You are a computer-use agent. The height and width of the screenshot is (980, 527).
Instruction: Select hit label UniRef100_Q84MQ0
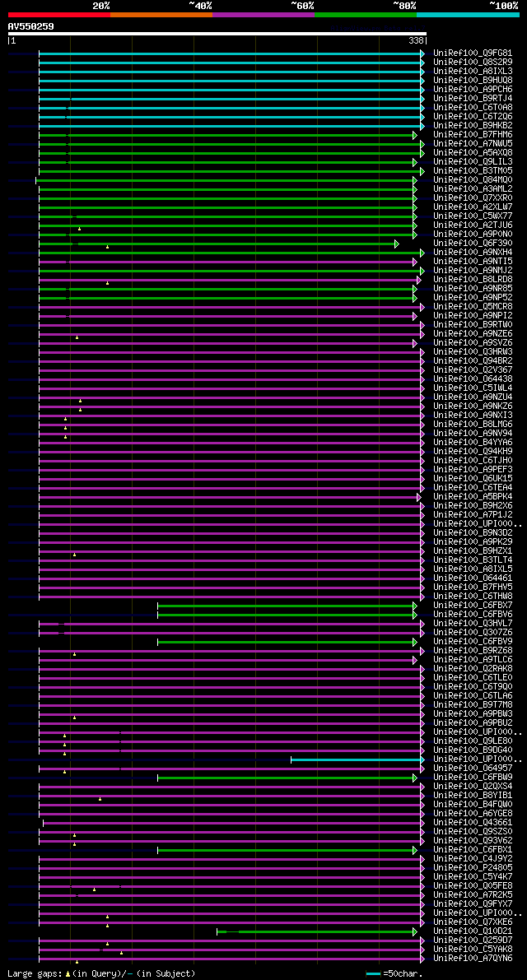click(x=473, y=180)
